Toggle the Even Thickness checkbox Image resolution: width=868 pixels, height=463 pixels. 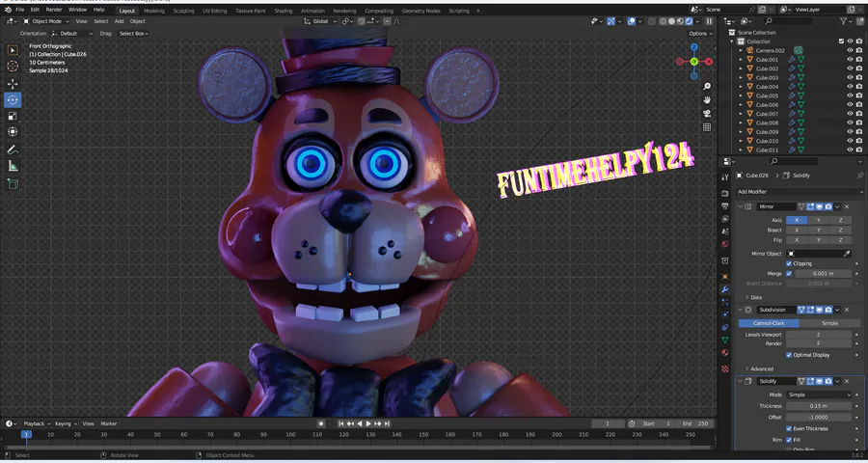[x=789, y=428]
